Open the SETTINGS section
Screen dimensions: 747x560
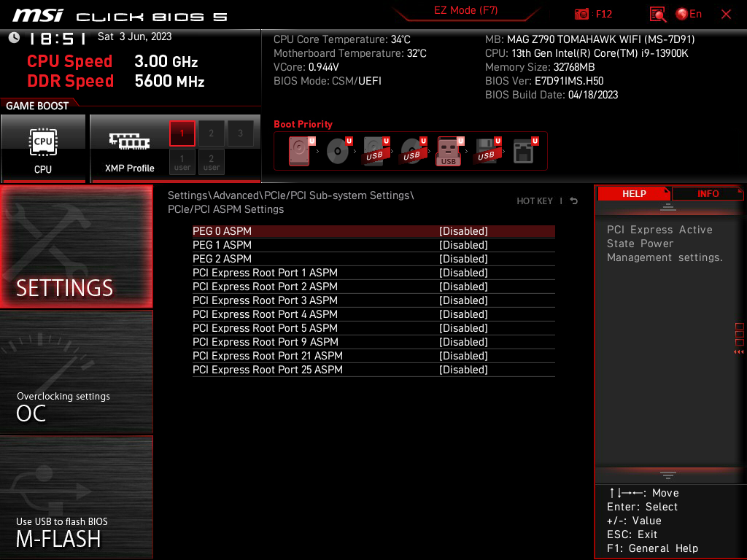click(76, 246)
